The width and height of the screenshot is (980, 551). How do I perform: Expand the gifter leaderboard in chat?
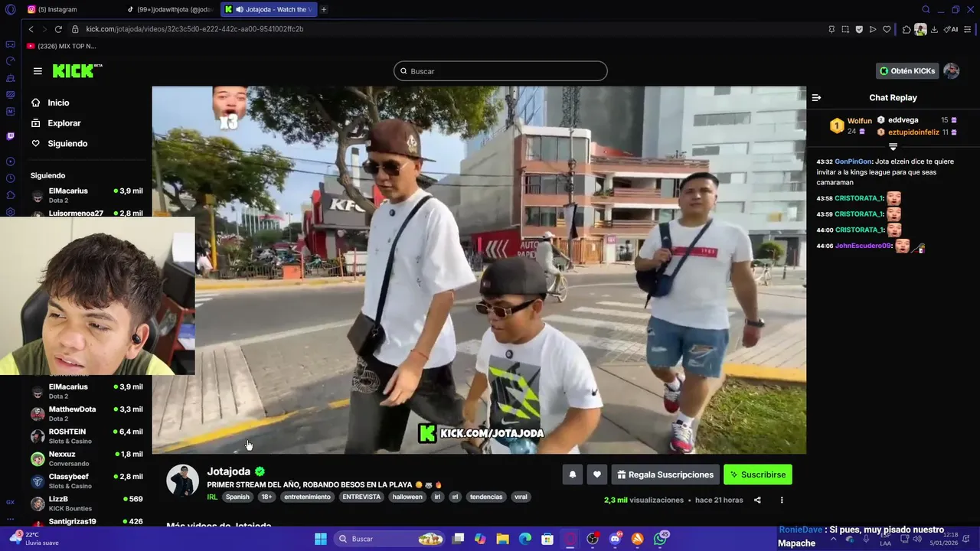(893, 146)
